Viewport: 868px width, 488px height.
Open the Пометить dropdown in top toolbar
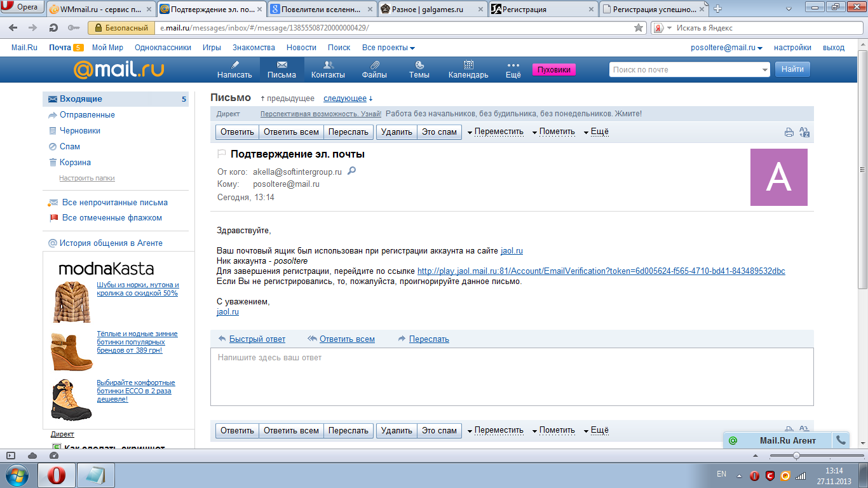[x=553, y=132]
